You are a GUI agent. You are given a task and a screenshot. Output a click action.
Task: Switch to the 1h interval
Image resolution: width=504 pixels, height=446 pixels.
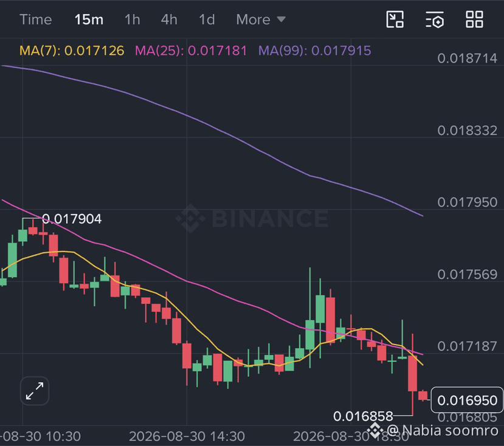pyautogui.click(x=133, y=19)
